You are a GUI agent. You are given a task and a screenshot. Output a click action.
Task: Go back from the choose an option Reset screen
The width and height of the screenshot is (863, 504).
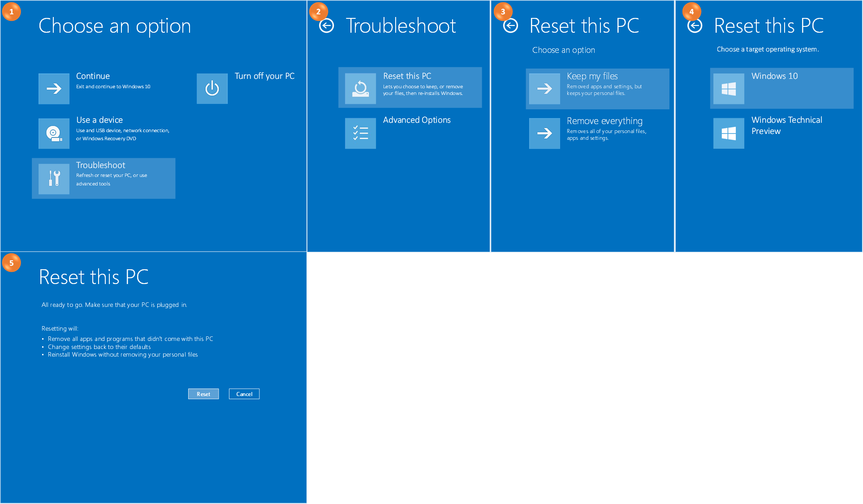(510, 26)
